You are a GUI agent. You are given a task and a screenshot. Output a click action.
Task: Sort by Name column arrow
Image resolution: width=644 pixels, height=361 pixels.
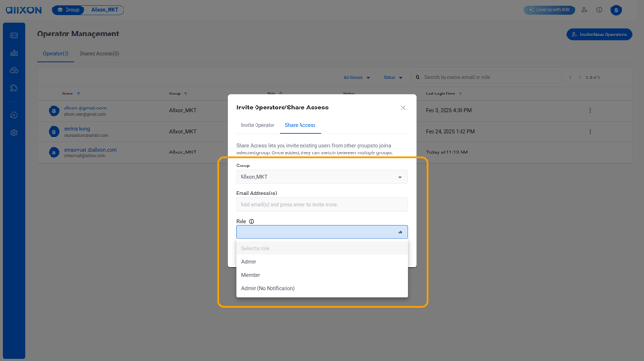point(78,94)
